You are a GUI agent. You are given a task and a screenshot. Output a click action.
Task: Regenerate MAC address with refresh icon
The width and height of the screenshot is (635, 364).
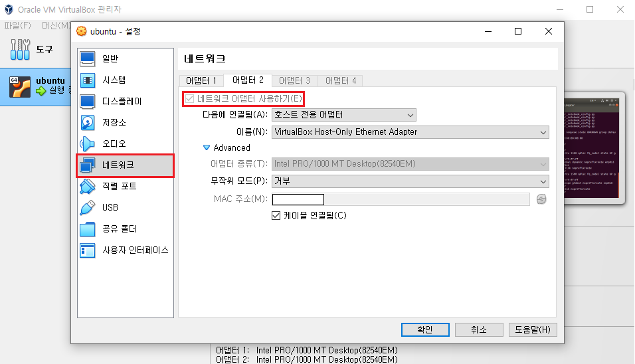pyautogui.click(x=541, y=199)
